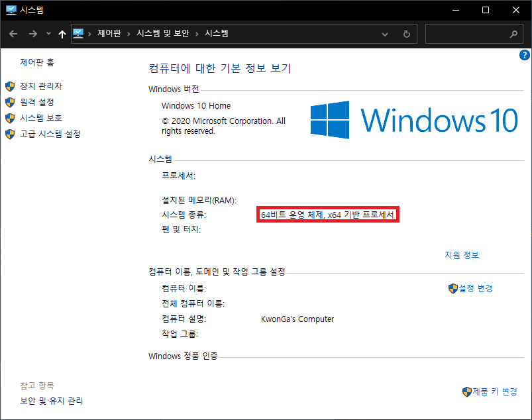Screen dimensions: 532x420
Task: Click the Control Panel search box
Action: coord(474,34)
